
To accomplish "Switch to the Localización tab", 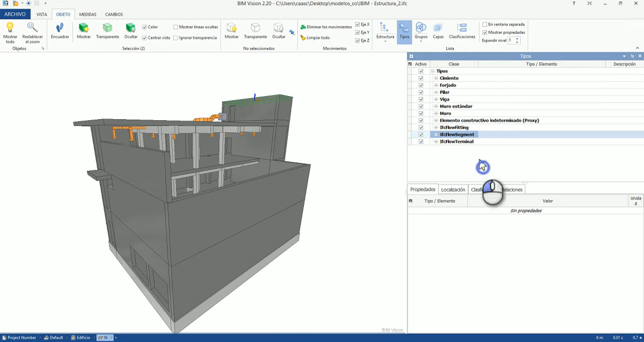I will pos(453,189).
